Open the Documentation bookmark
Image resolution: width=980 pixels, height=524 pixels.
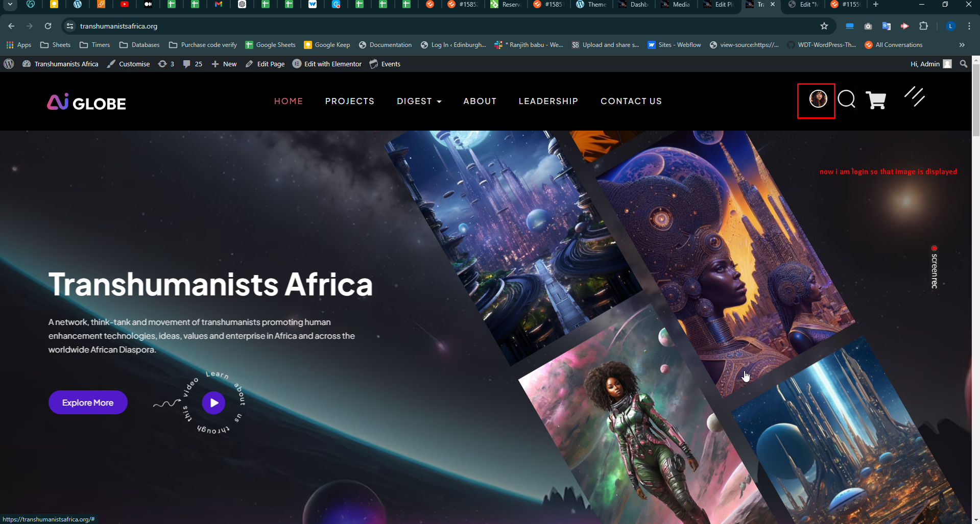[385, 45]
